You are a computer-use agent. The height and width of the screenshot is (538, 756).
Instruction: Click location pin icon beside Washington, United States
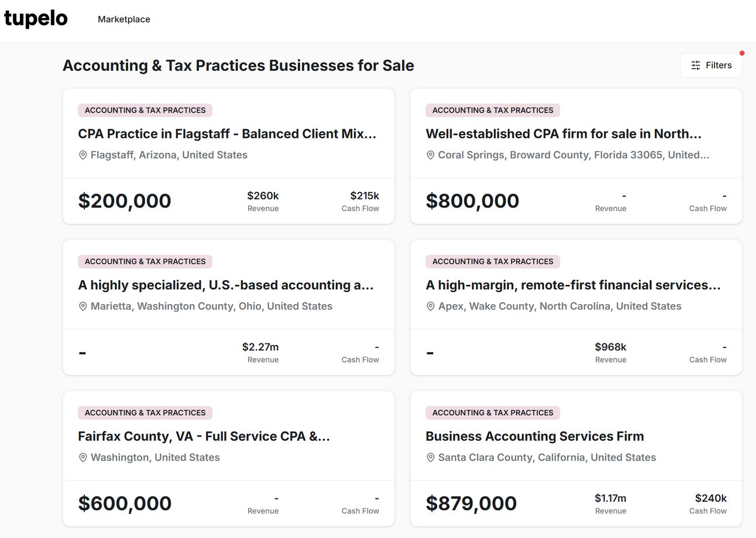pos(83,457)
